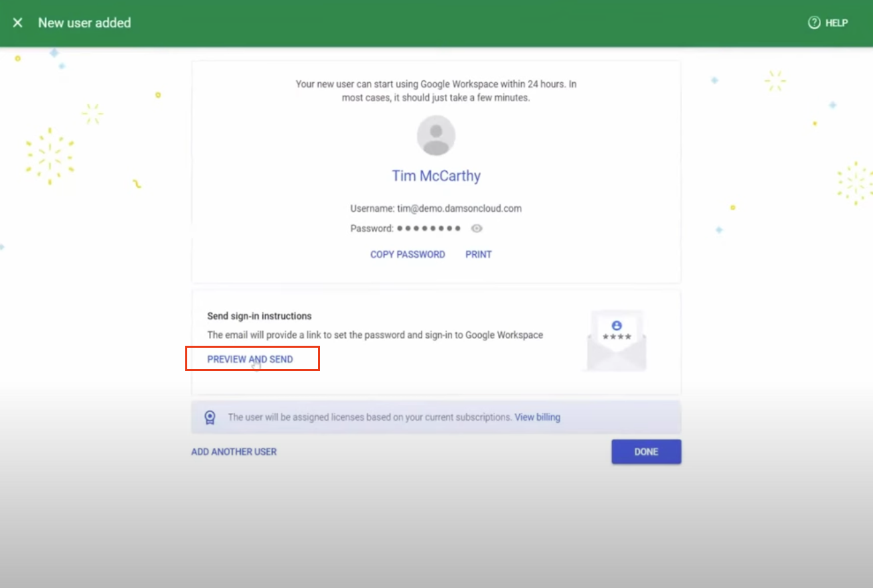Click the license assignment notice banner
Image resolution: width=873 pixels, height=588 pixels.
[436, 417]
